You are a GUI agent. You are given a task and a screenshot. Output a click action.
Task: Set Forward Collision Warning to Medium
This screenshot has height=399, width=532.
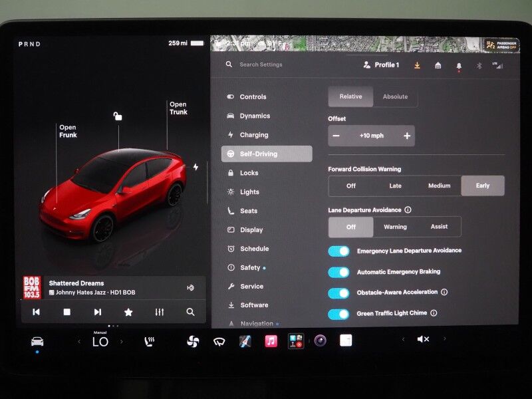coord(439,186)
